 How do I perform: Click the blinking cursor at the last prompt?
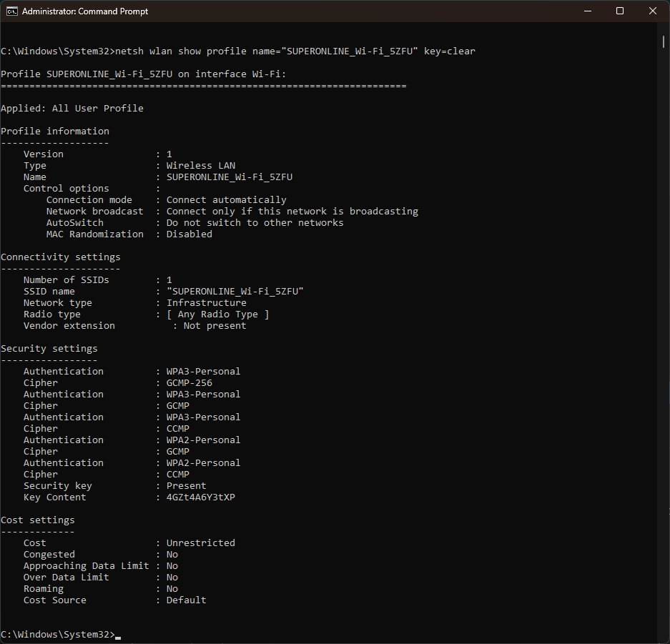[118, 635]
